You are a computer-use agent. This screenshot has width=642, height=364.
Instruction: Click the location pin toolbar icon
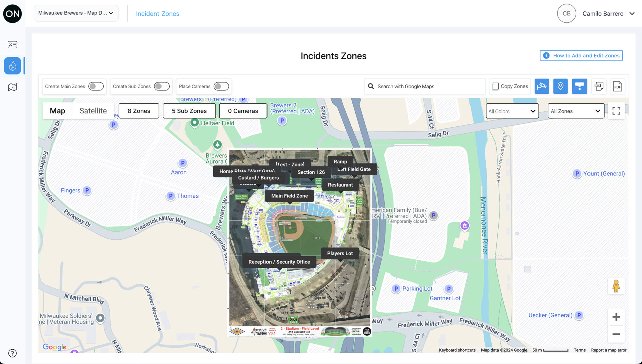560,86
